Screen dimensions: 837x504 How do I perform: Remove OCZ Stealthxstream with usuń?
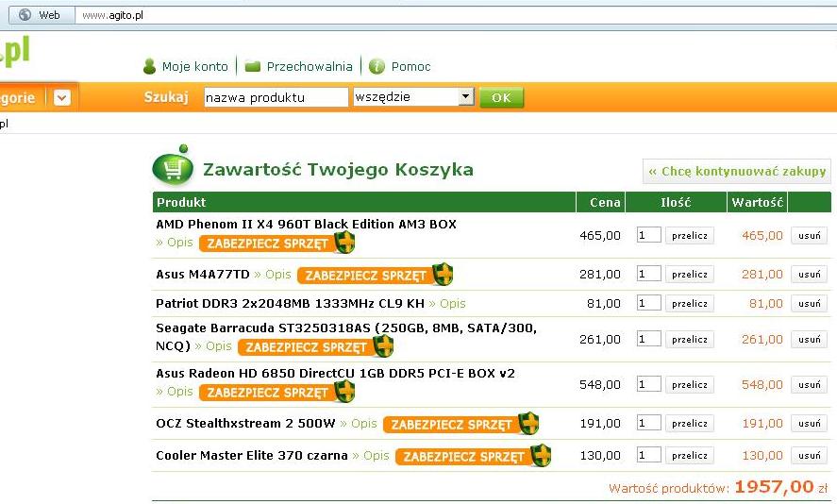tap(810, 424)
